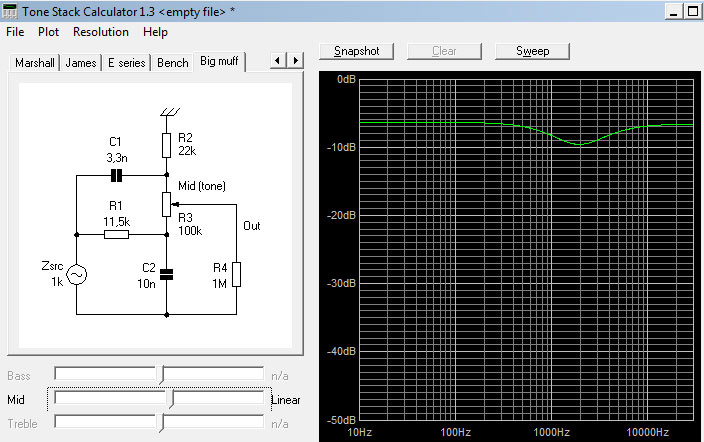
Task: Click the Mid slider label
Action: pos(16,400)
